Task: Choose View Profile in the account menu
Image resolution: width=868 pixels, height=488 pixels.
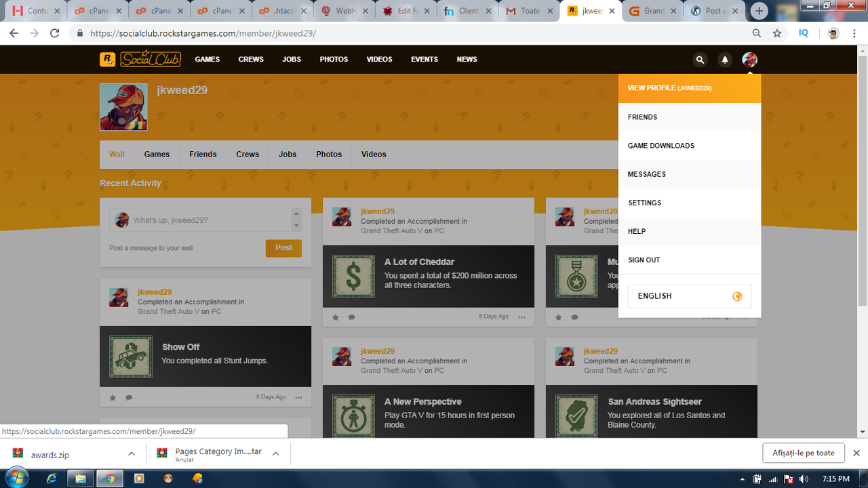Action: click(x=690, y=88)
